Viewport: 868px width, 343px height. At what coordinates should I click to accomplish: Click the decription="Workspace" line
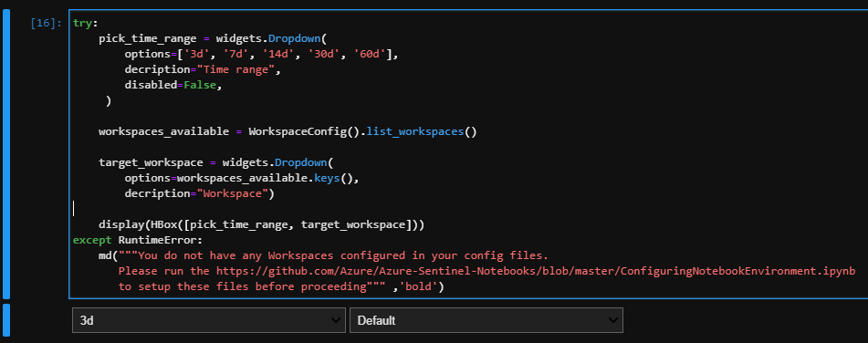pyautogui.click(x=199, y=193)
